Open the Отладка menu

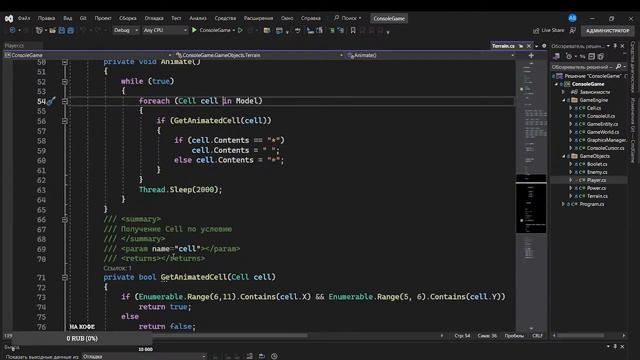(153, 18)
